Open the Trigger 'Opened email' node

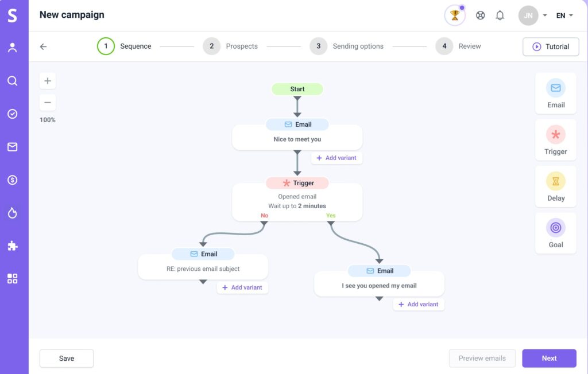[x=297, y=199]
